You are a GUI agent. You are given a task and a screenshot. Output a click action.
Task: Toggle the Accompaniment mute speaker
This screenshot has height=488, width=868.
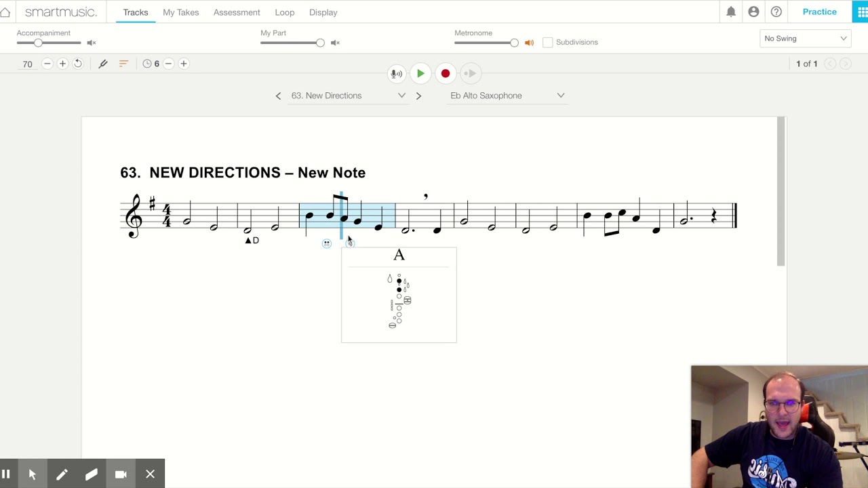click(92, 43)
